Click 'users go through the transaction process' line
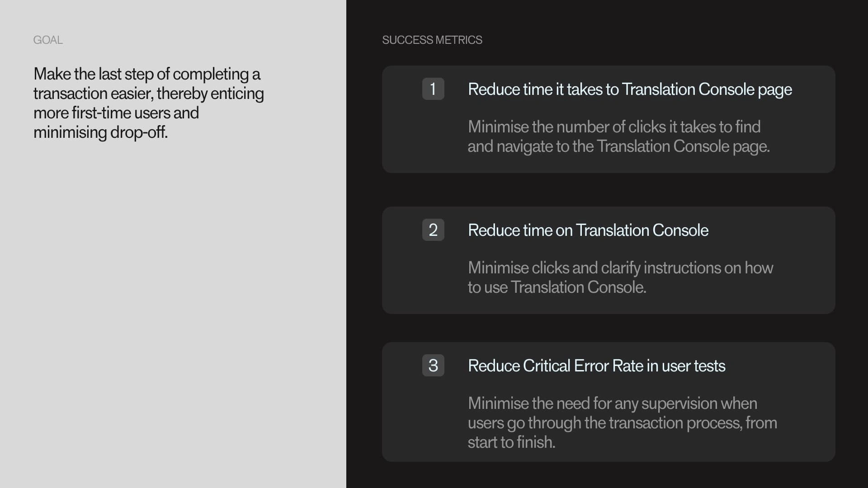Viewport: 868px width, 488px height. 622,423
